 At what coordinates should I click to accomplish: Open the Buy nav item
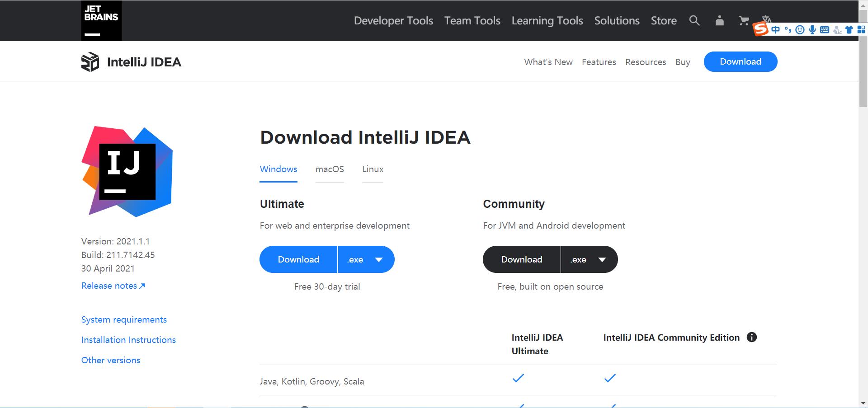point(683,62)
